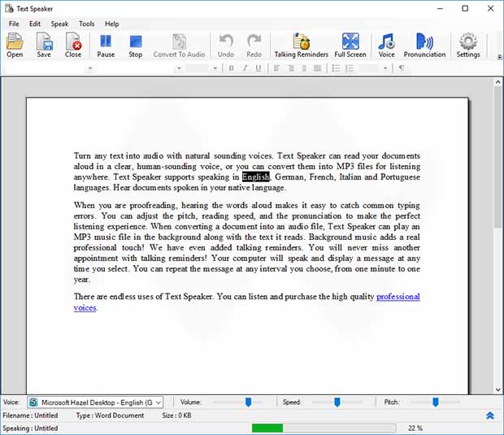Toggle Bold formatting
The image size is (504, 435).
tap(231, 68)
